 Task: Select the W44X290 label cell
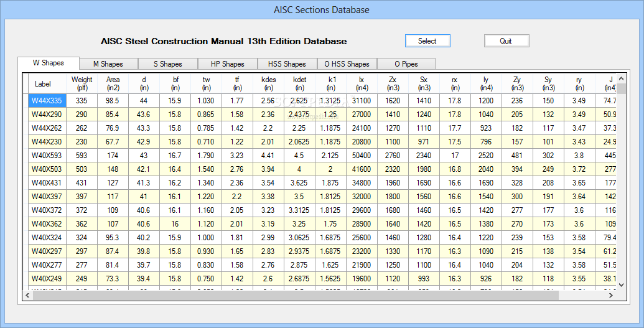point(47,115)
